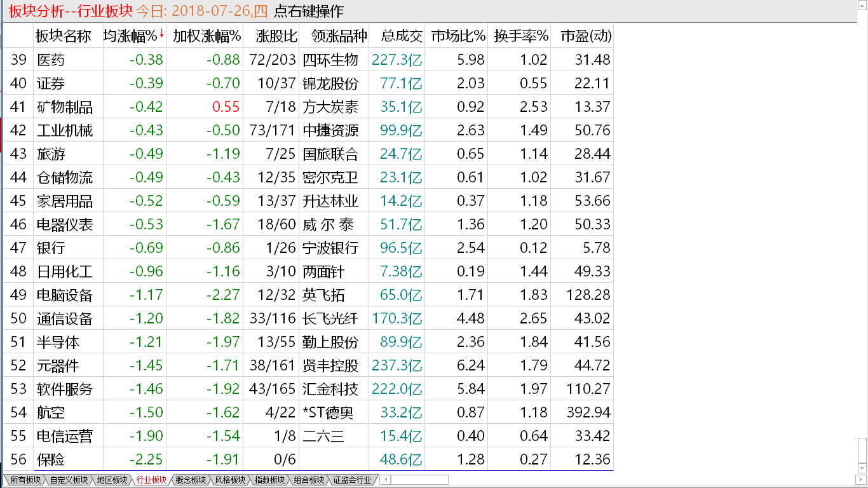Click leading stock 汇金科技

330,389
